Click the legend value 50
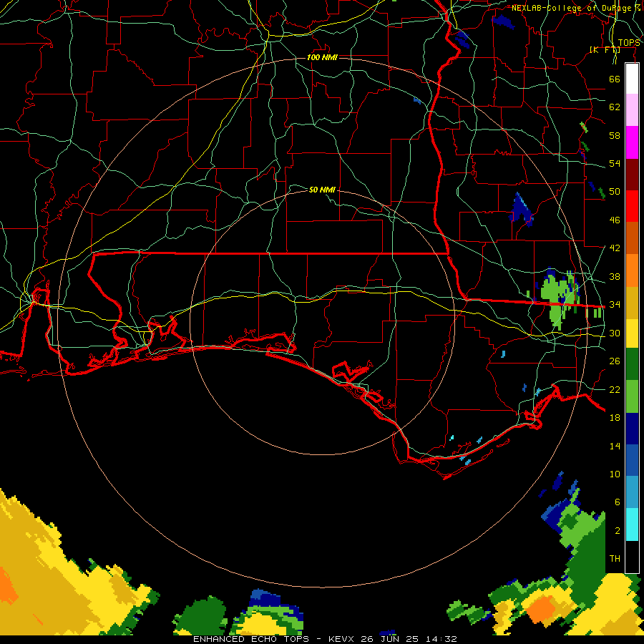 (615, 192)
